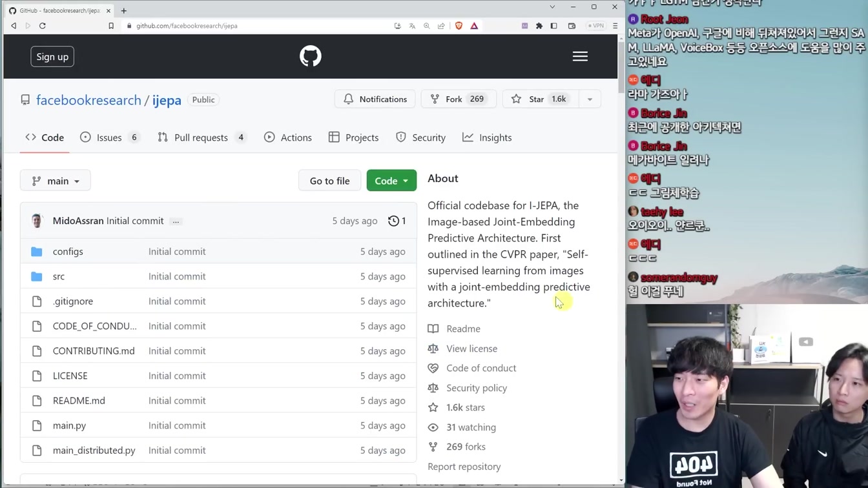Open the ijepa repository name link
The width and height of the screenshot is (868, 488).
[167, 100]
